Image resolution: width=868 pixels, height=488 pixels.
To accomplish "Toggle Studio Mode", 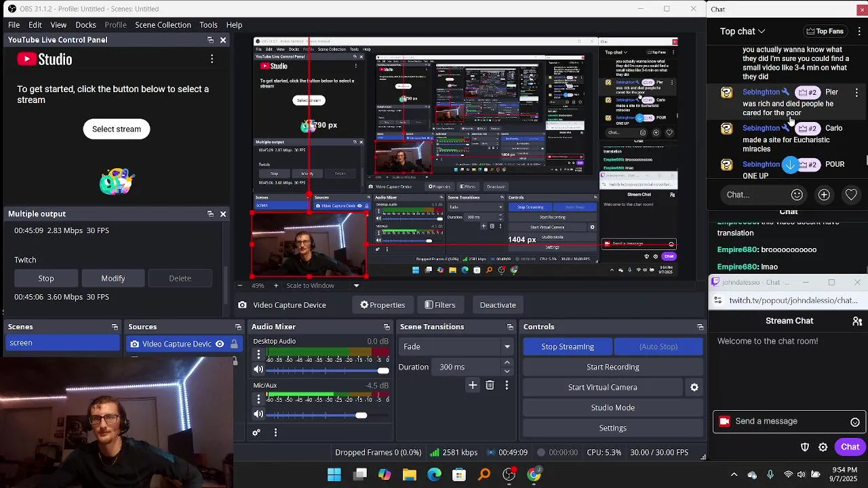I will [612, 407].
